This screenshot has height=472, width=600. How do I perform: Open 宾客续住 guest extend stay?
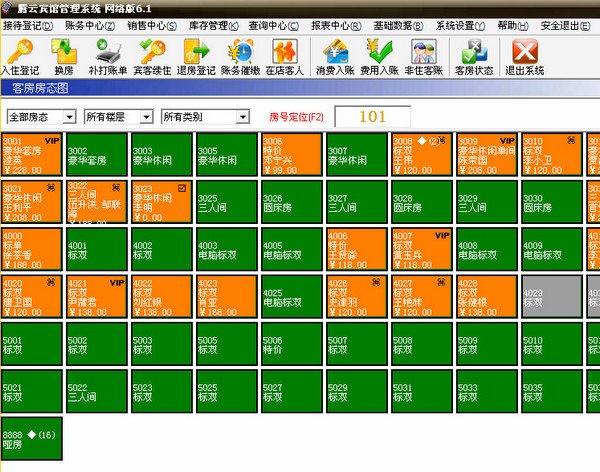click(x=152, y=57)
